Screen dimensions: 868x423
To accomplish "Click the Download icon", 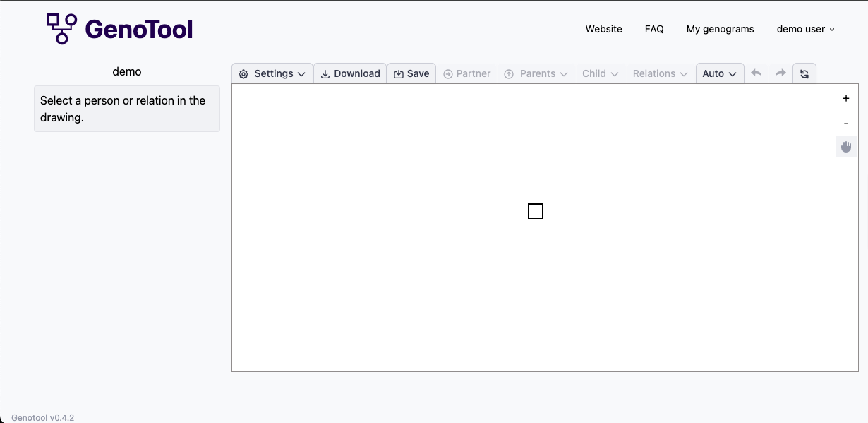I will 325,73.
